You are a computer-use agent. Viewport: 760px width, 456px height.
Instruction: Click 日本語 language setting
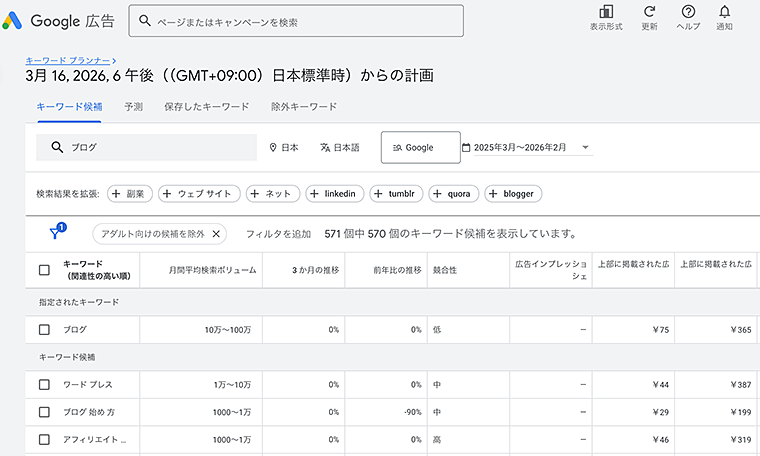click(x=340, y=147)
